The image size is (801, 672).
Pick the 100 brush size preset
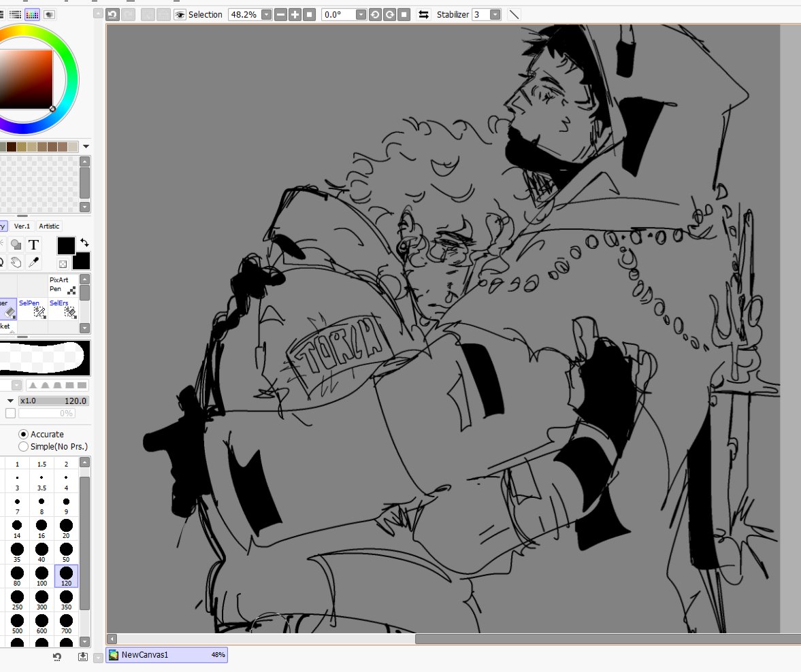pyautogui.click(x=42, y=576)
